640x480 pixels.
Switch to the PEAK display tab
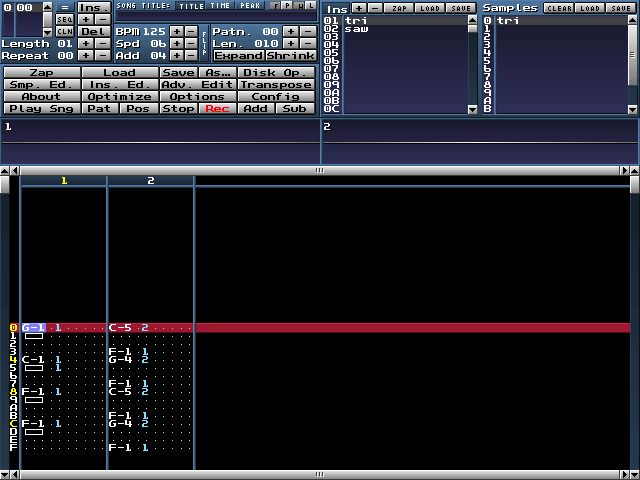coord(250,6)
